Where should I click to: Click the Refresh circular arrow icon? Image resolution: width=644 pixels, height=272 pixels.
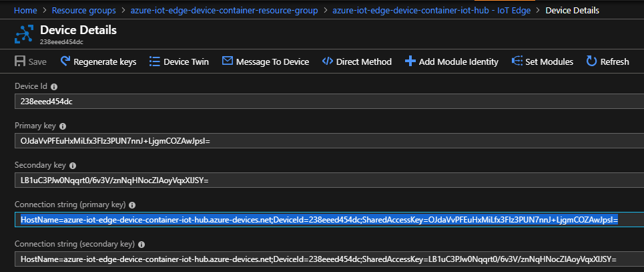point(591,61)
